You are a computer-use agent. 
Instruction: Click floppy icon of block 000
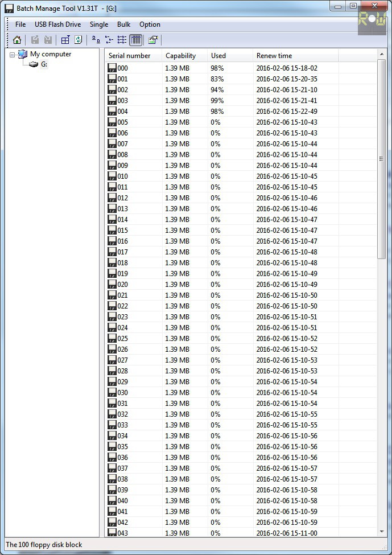tap(112, 68)
